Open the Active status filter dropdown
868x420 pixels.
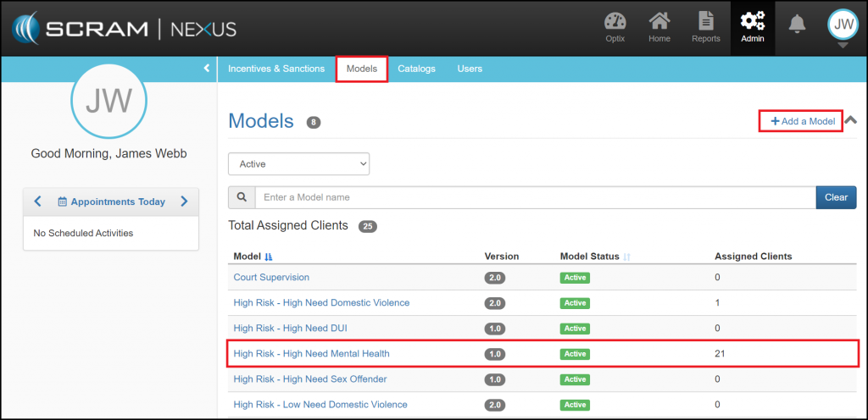298,164
